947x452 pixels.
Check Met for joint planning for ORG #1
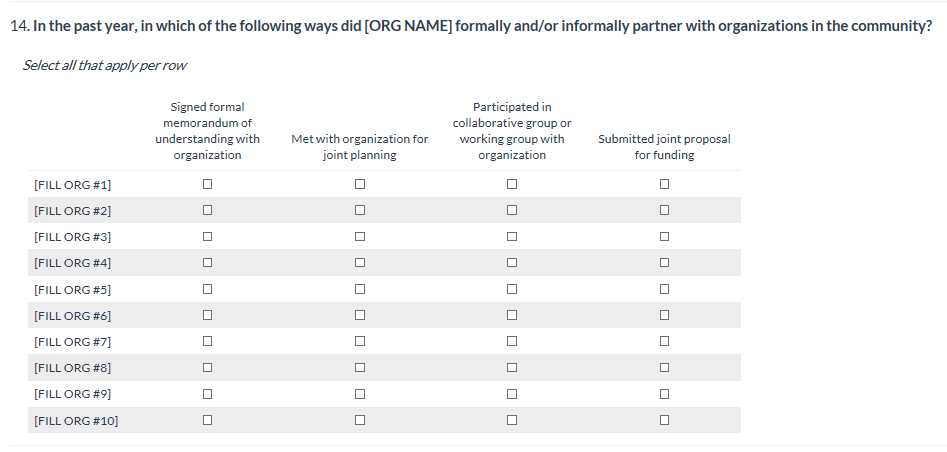pyautogui.click(x=359, y=185)
